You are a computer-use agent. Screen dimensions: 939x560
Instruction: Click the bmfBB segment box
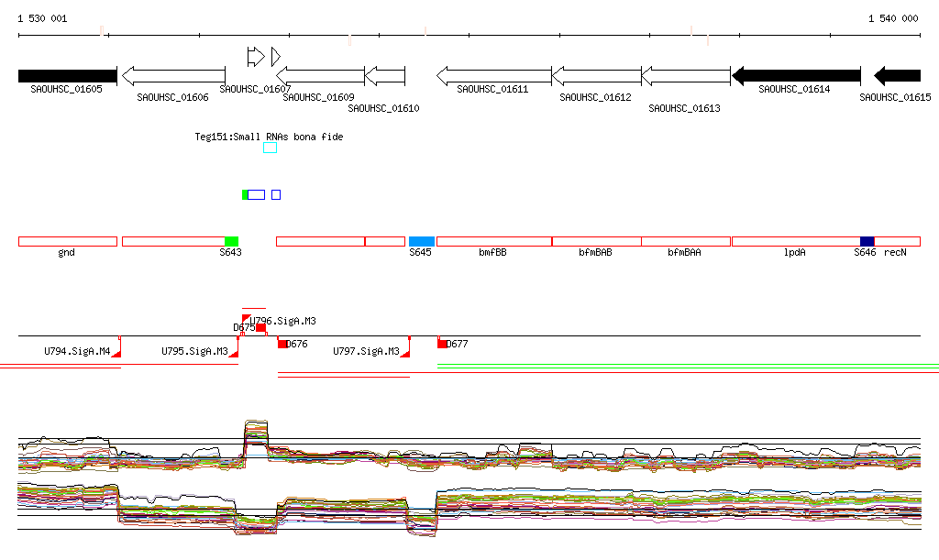(493, 241)
